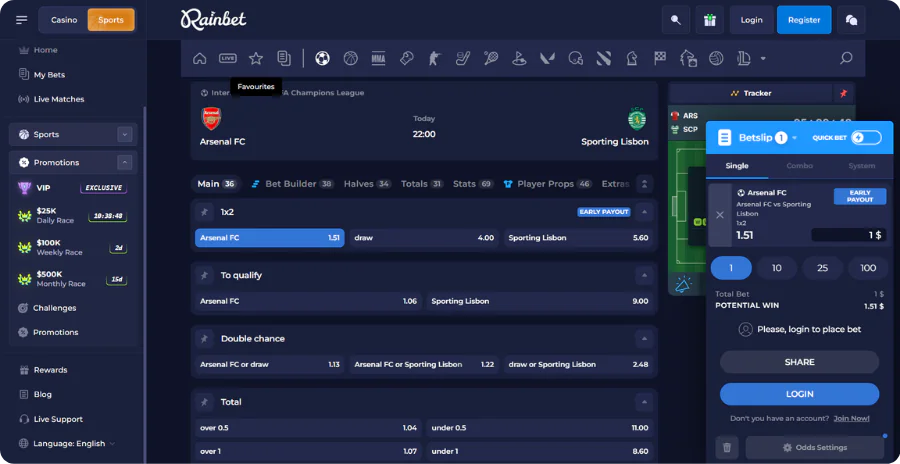The height and width of the screenshot is (464, 900).
Task: Open the Betslip count dropdown
Action: point(795,138)
